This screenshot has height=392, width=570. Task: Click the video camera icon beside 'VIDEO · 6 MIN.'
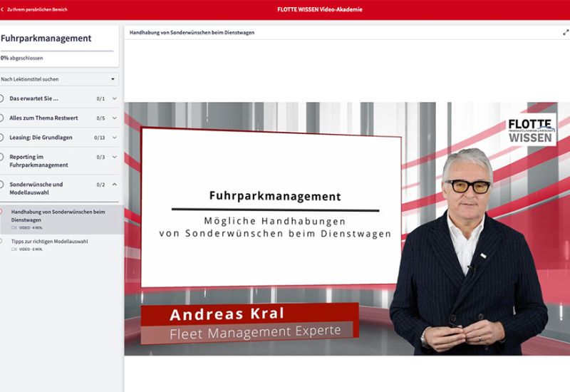point(14,249)
